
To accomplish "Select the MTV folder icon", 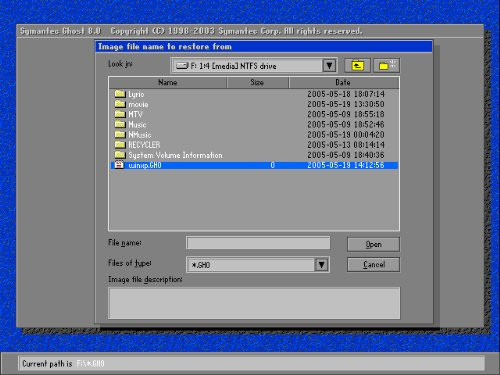I will [120, 114].
